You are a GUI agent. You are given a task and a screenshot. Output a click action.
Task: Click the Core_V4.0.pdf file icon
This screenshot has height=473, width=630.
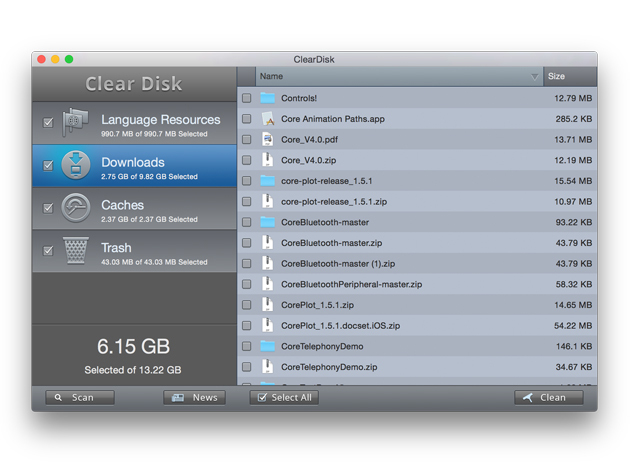(267, 139)
